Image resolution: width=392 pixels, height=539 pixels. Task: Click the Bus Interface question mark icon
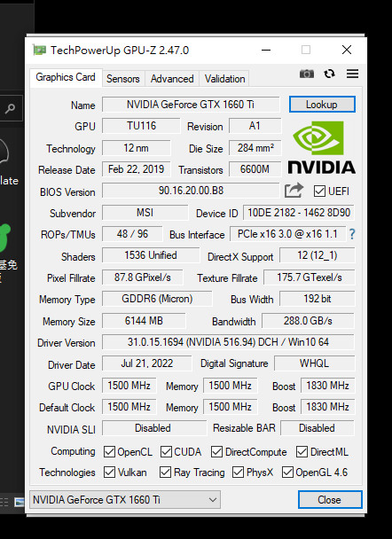tap(352, 234)
